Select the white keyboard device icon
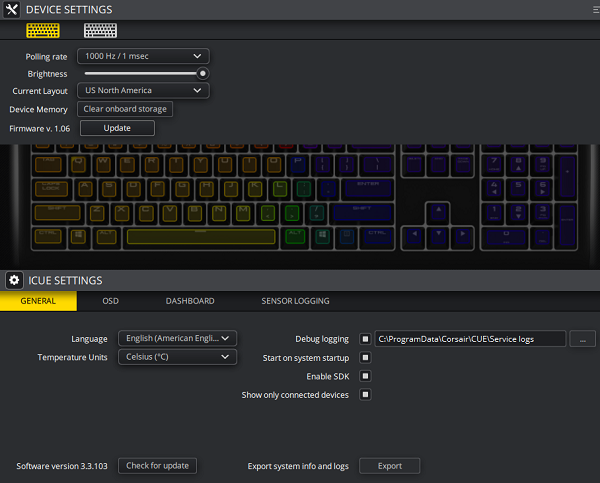The width and height of the screenshot is (600, 483). pos(99,30)
